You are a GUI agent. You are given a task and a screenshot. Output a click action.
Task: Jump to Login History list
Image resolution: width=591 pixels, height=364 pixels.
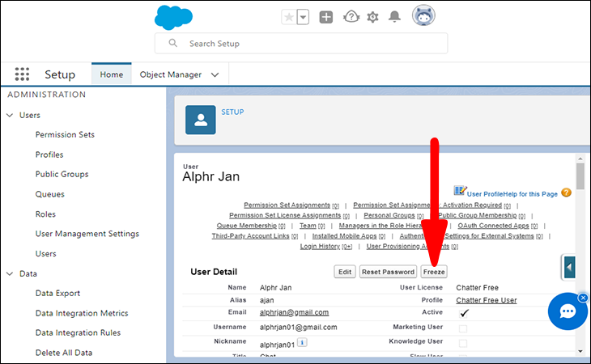click(320, 246)
